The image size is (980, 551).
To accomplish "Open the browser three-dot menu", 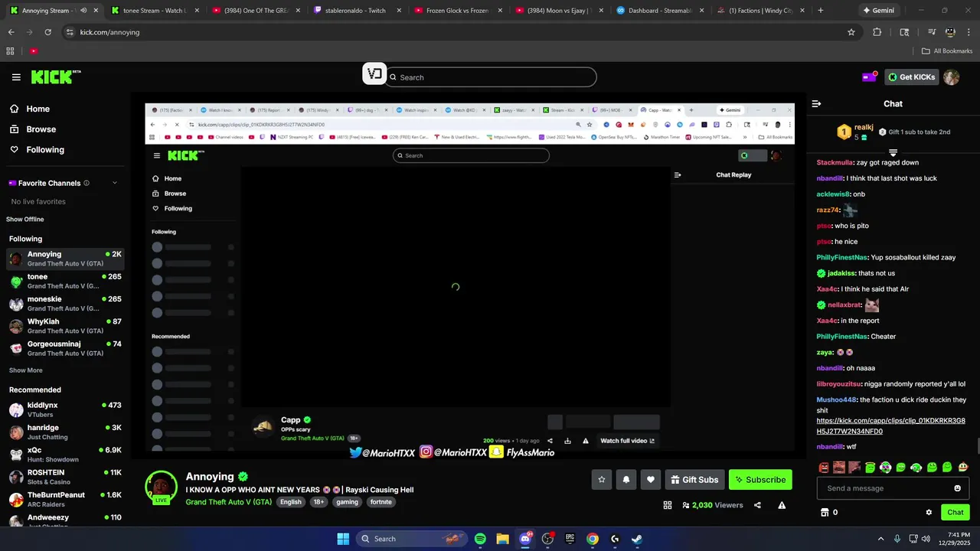I will [969, 32].
